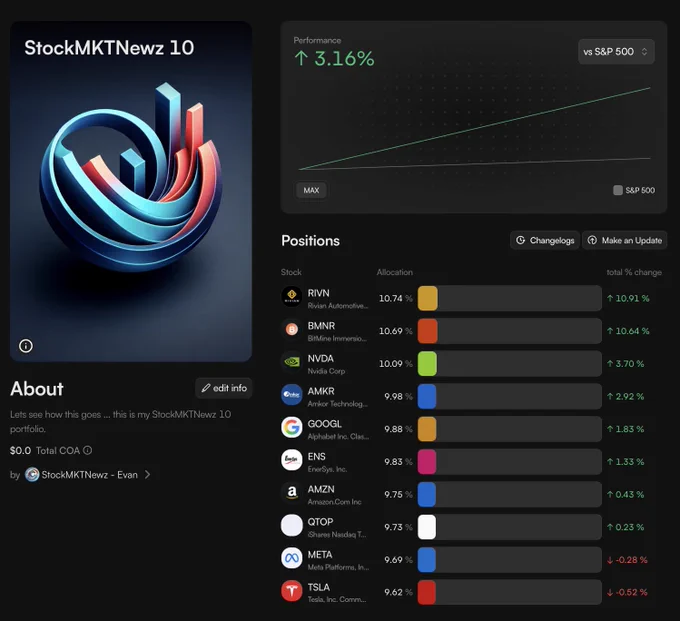
Task: Click the NVDA ticker name
Action: pyautogui.click(x=320, y=359)
